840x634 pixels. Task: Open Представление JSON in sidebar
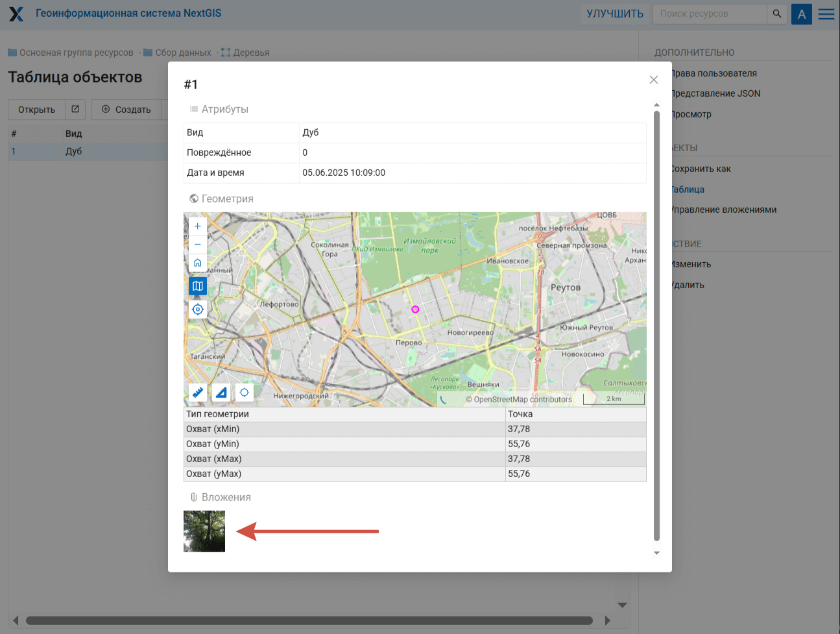coord(715,93)
